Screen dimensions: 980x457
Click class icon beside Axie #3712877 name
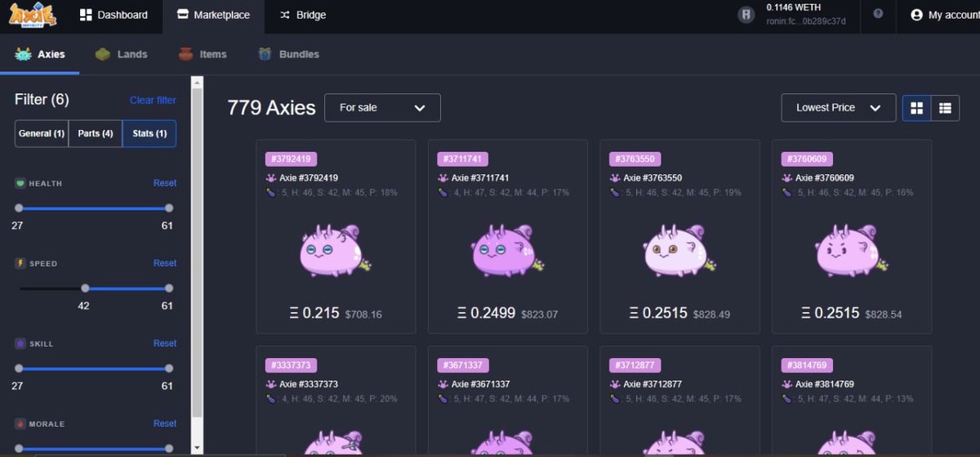[x=614, y=383]
